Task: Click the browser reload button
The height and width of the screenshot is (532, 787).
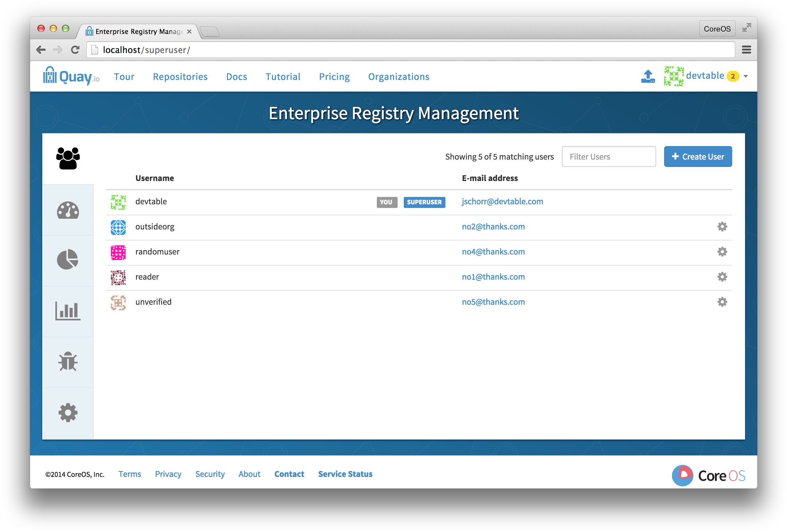Action: point(75,50)
